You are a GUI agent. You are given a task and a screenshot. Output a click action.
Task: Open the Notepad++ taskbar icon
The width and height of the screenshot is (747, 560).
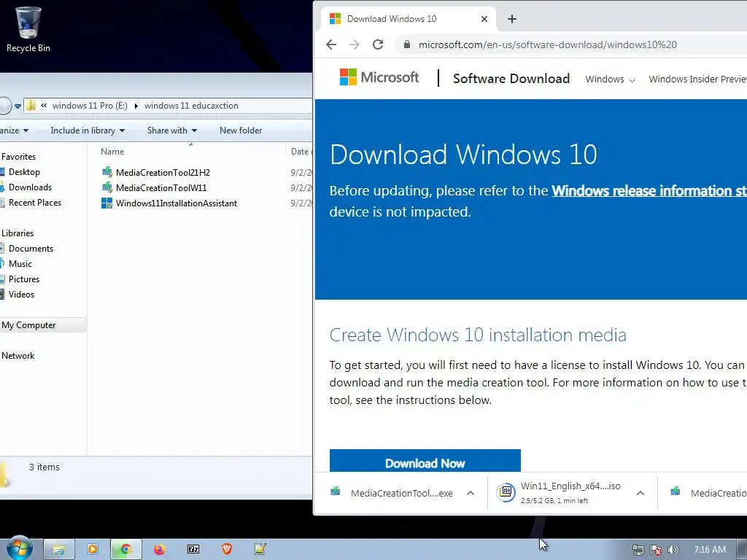[x=260, y=550]
